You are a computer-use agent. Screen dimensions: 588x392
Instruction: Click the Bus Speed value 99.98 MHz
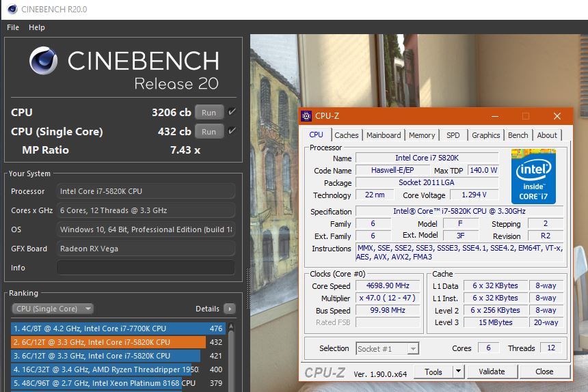pos(388,310)
